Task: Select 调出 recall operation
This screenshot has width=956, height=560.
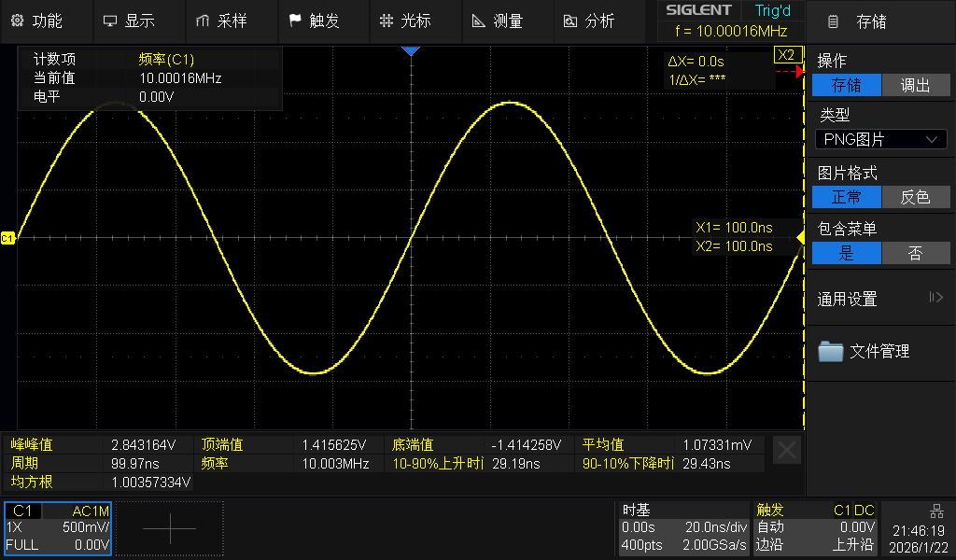Action: coord(915,86)
